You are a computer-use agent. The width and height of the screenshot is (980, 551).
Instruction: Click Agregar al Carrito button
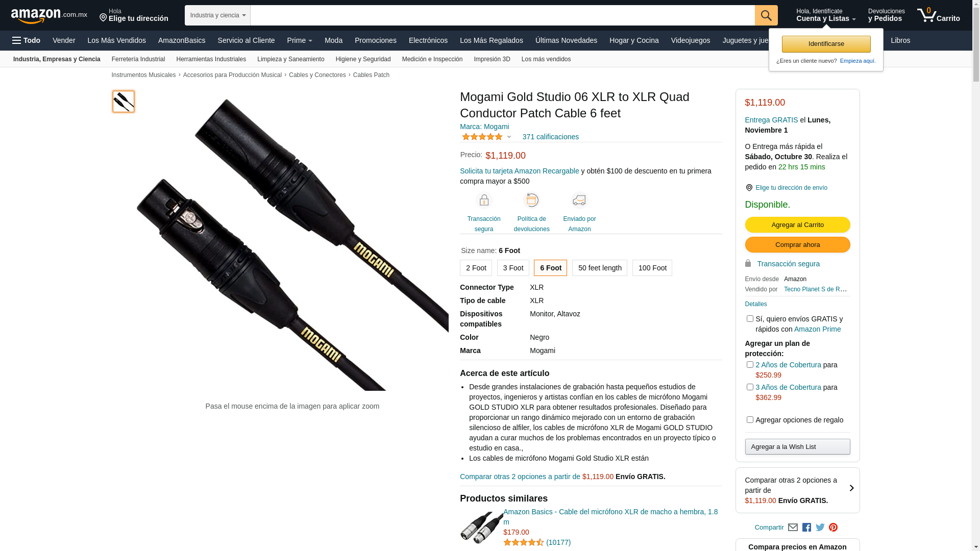tap(797, 225)
